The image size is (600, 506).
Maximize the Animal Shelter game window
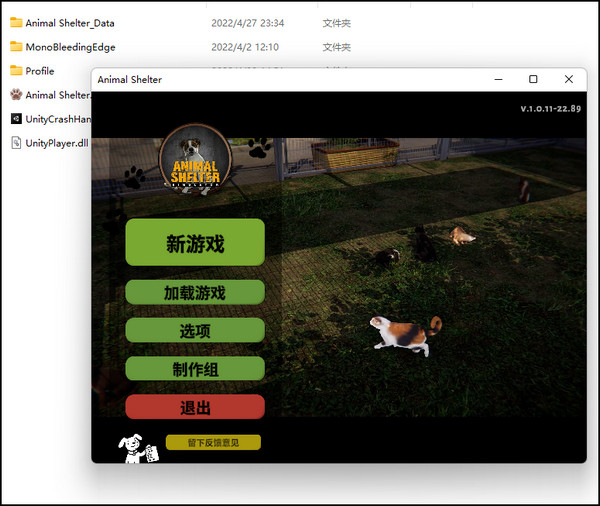pyautogui.click(x=533, y=80)
